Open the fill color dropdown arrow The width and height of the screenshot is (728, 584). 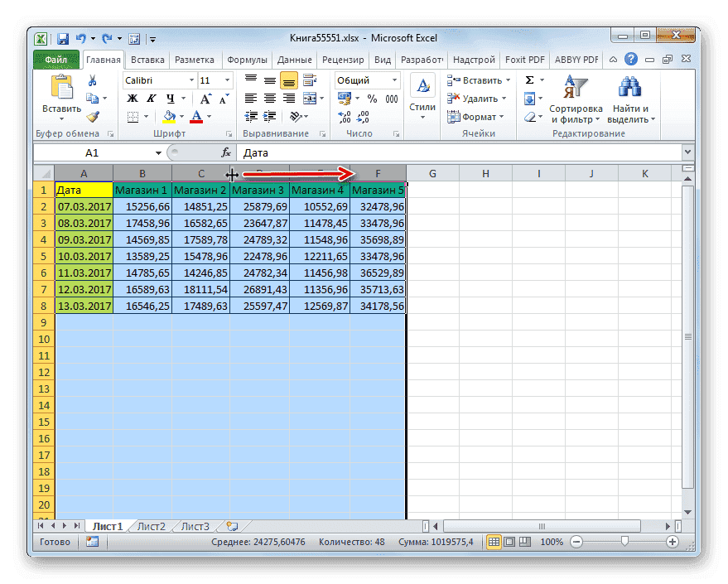[x=180, y=117]
